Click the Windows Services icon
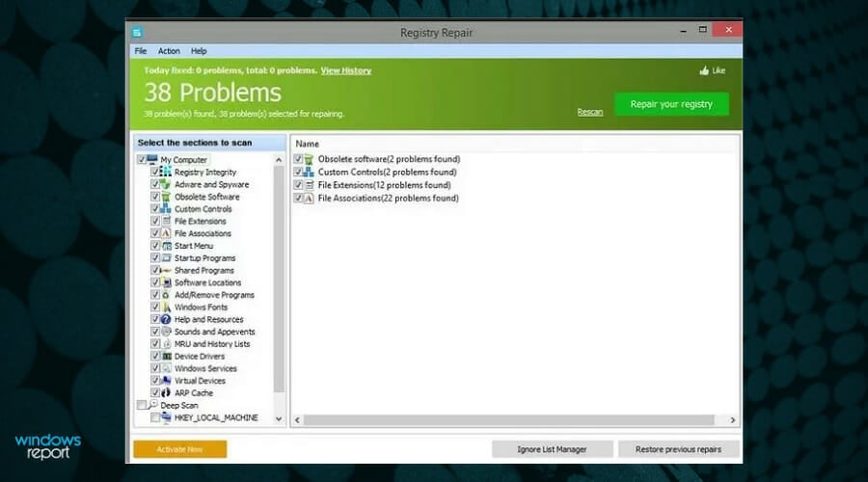The image size is (868, 482). [x=166, y=368]
